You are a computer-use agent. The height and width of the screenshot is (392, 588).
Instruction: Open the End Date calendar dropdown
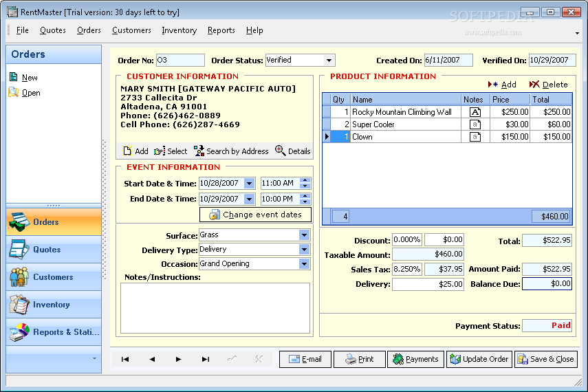pos(250,199)
